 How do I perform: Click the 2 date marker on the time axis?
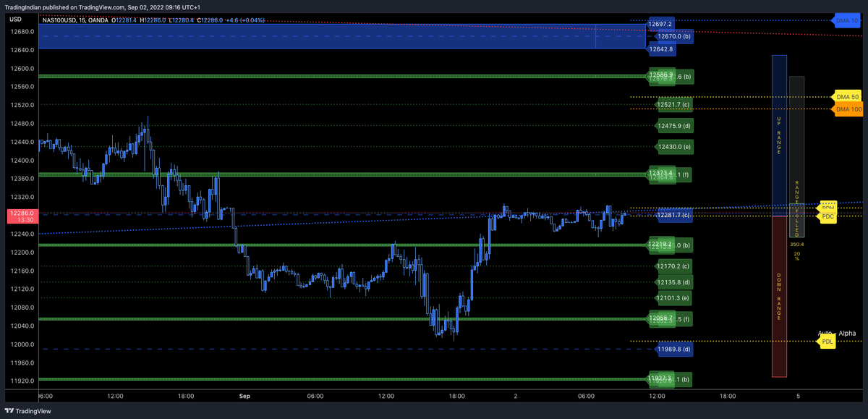pyautogui.click(x=516, y=397)
